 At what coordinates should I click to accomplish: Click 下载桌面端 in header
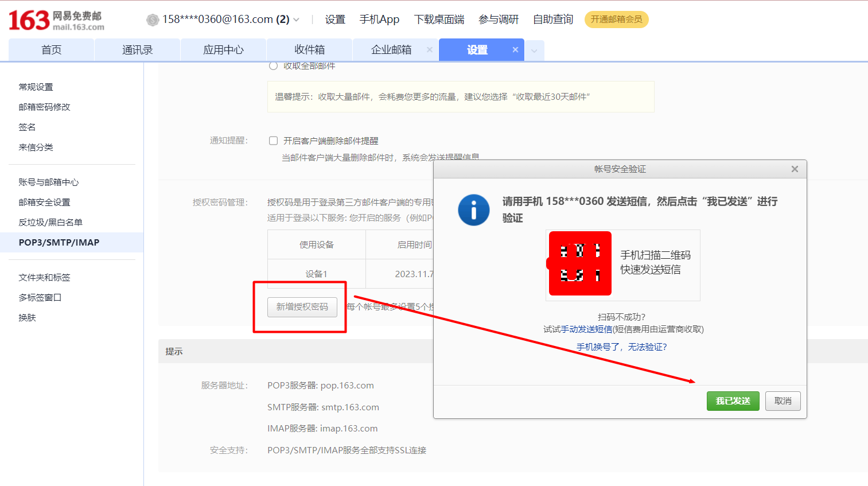pyautogui.click(x=439, y=20)
